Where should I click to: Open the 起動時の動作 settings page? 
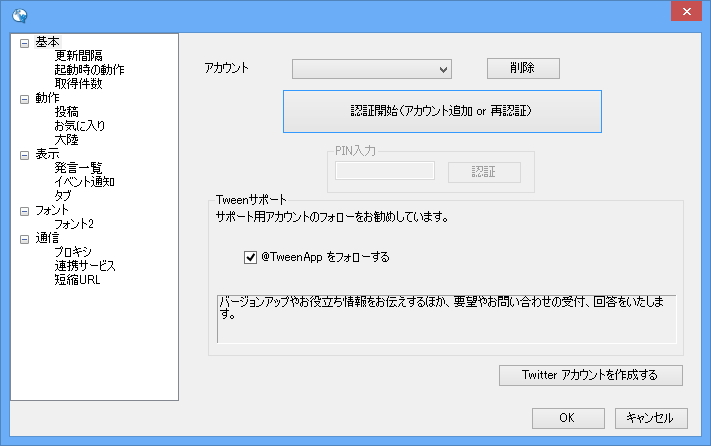point(89,70)
